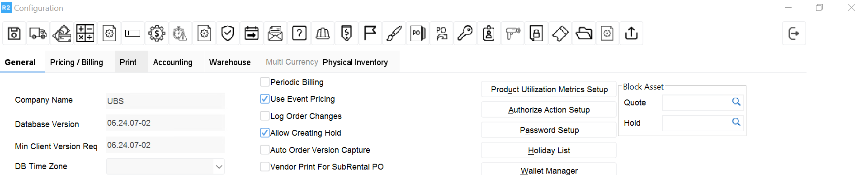
Task: Enable Auto Order Version Capture
Action: [265, 150]
